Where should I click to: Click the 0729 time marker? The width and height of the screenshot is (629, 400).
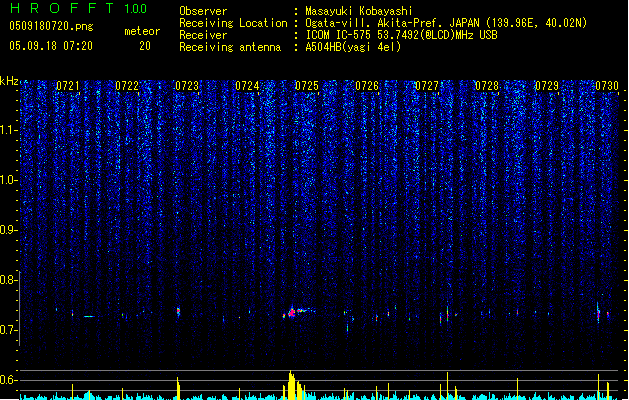tap(547, 86)
